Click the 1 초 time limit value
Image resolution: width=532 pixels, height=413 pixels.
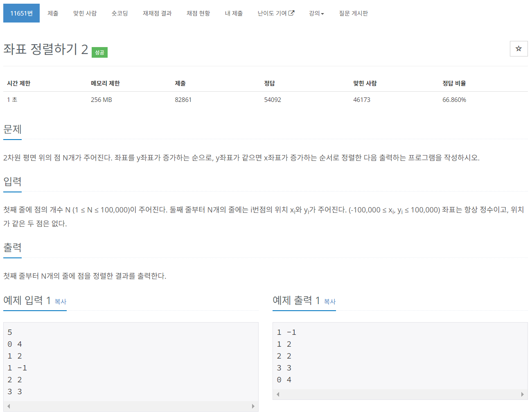click(12, 100)
